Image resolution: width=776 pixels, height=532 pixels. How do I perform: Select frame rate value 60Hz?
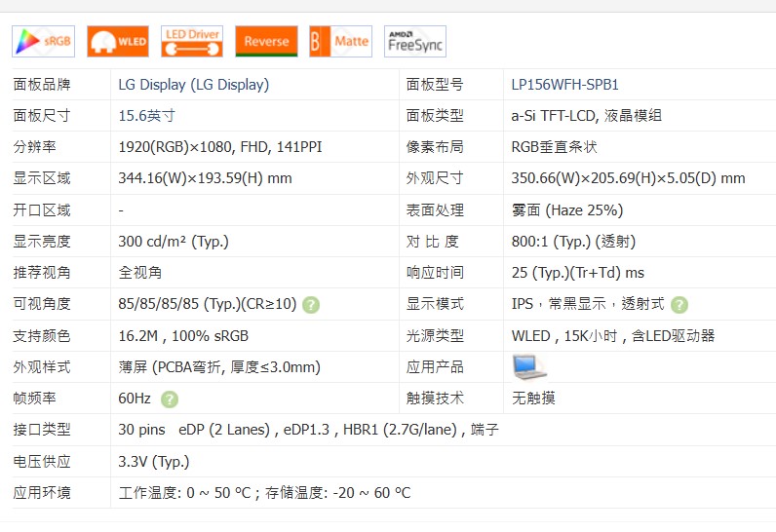135,399
